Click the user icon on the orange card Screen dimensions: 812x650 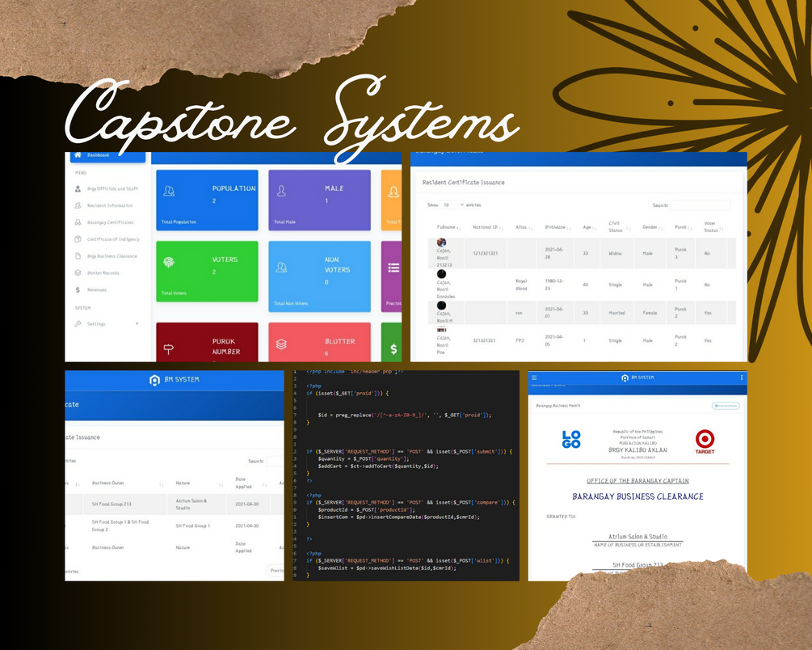pos(393,192)
